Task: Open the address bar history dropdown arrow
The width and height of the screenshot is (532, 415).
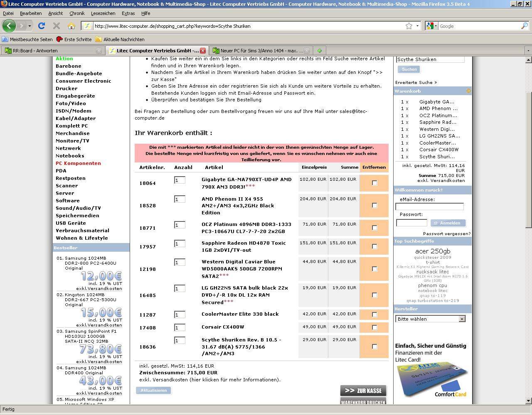Action: (x=418, y=26)
